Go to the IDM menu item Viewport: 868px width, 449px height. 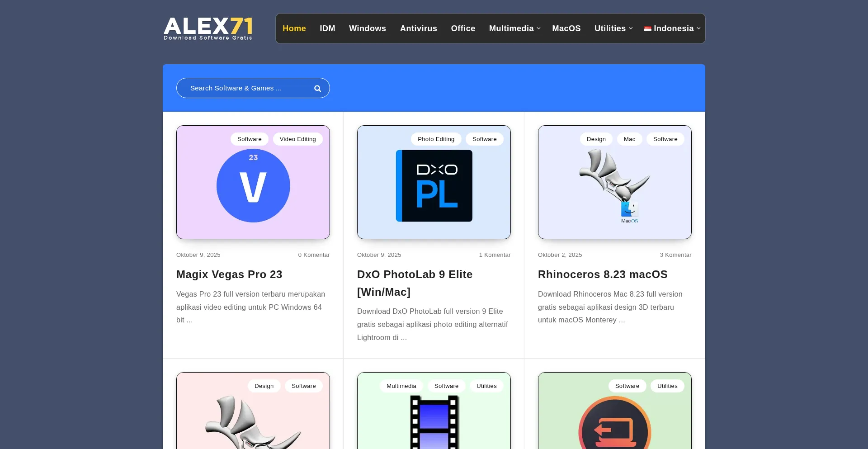coord(327,28)
